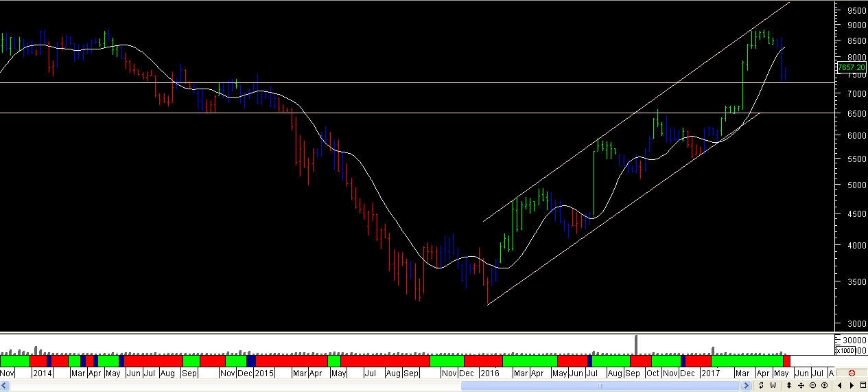The height and width of the screenshot is (392, 868).
Task: Click the Aug label in 2016
Action: point(614,373)
